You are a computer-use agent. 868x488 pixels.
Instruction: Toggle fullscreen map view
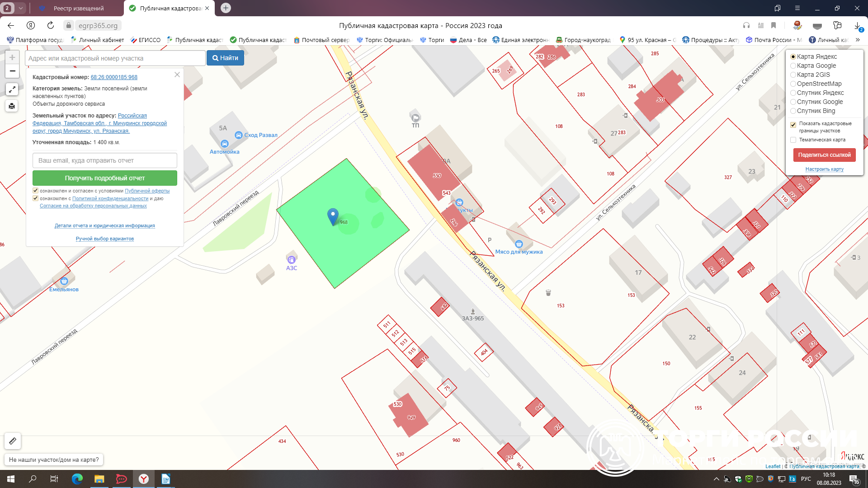pyautogui.click(x=12, y=89)
